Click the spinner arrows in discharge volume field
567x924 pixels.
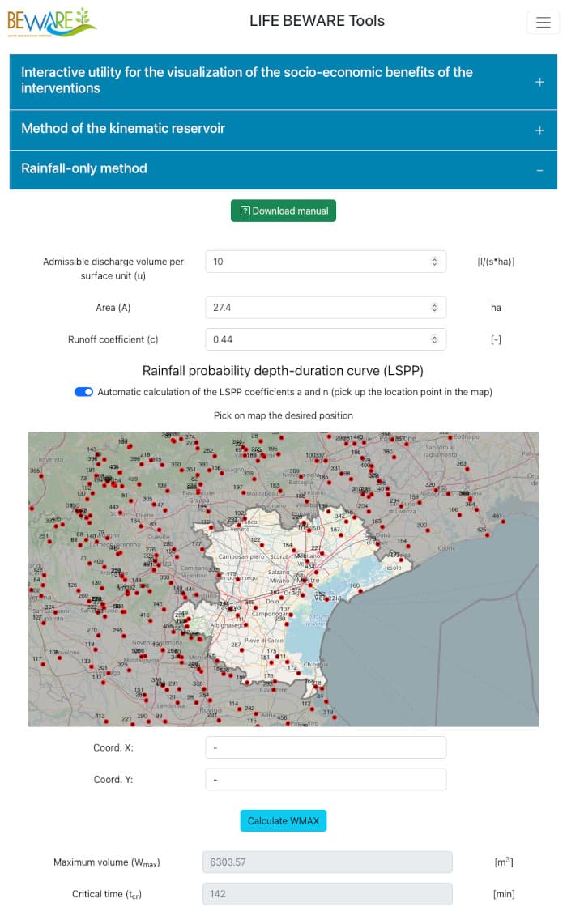click(434, 262)
